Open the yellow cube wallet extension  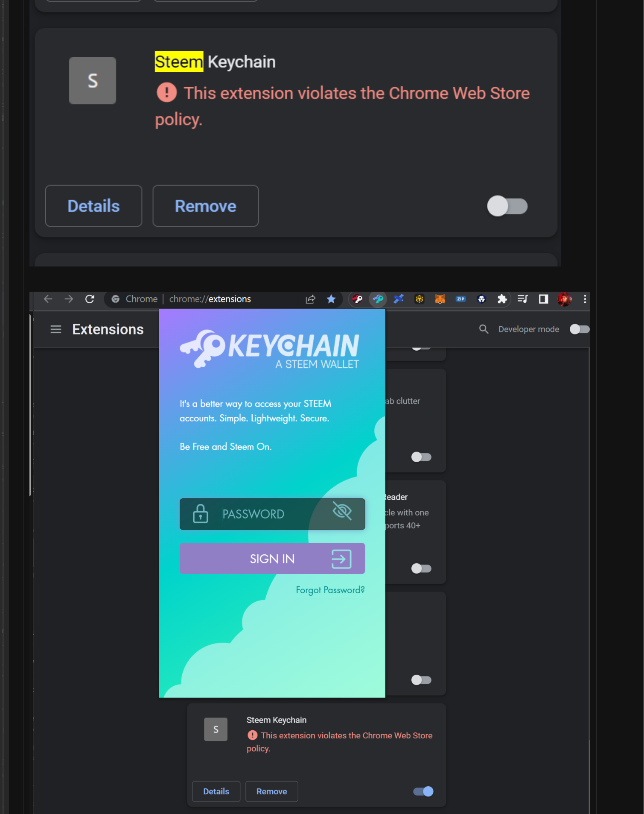pyautogui.click(x=420, y=299)
